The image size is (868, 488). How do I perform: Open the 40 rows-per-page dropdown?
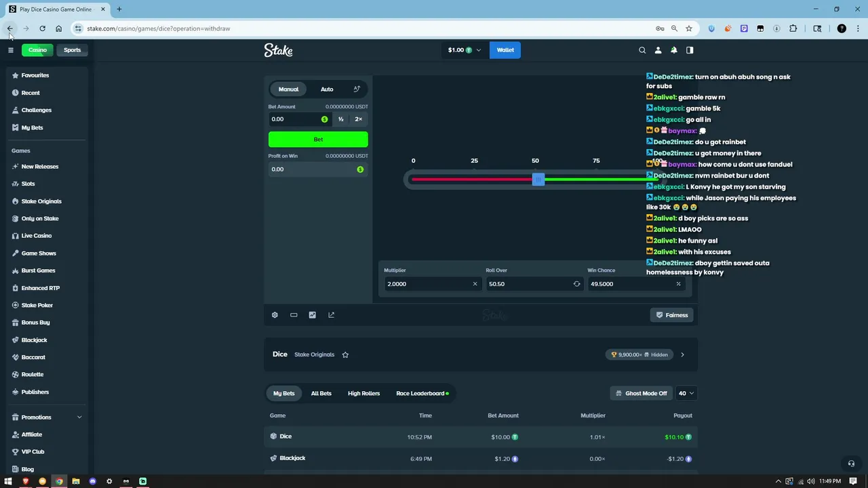pos(686,393)
